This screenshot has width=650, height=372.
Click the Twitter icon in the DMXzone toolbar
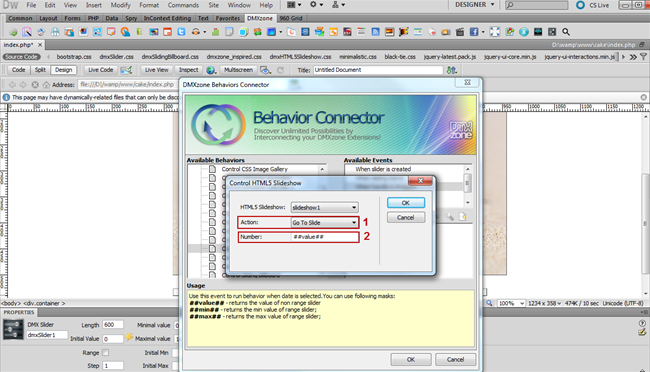[x=181, y=32]
